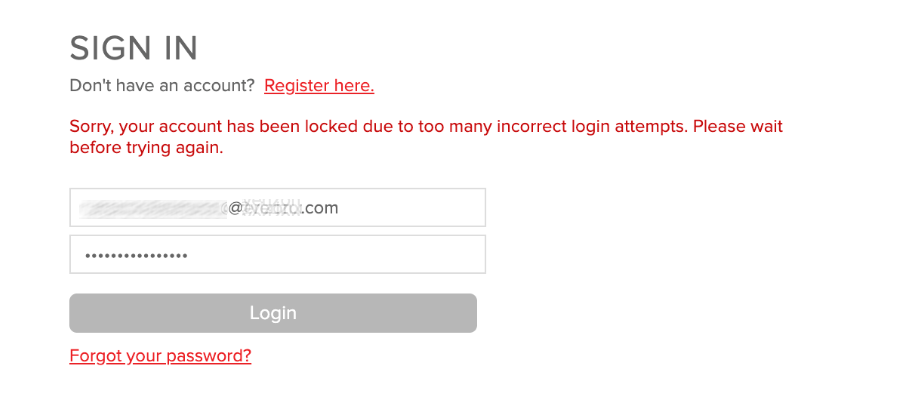Focus the password input field
Viewport: 901px width, 398px height.
click(x=278, y=254)
